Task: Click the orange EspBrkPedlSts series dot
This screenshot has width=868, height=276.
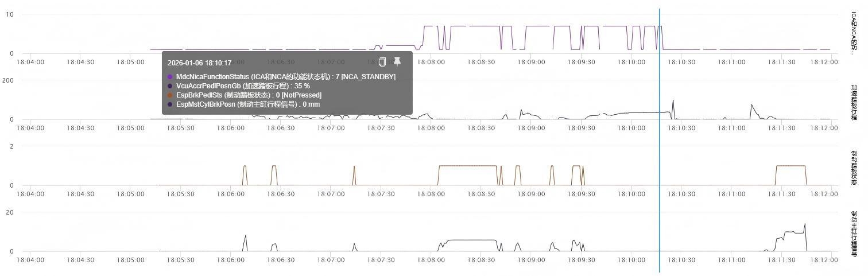Action: (x=170, y=95)
